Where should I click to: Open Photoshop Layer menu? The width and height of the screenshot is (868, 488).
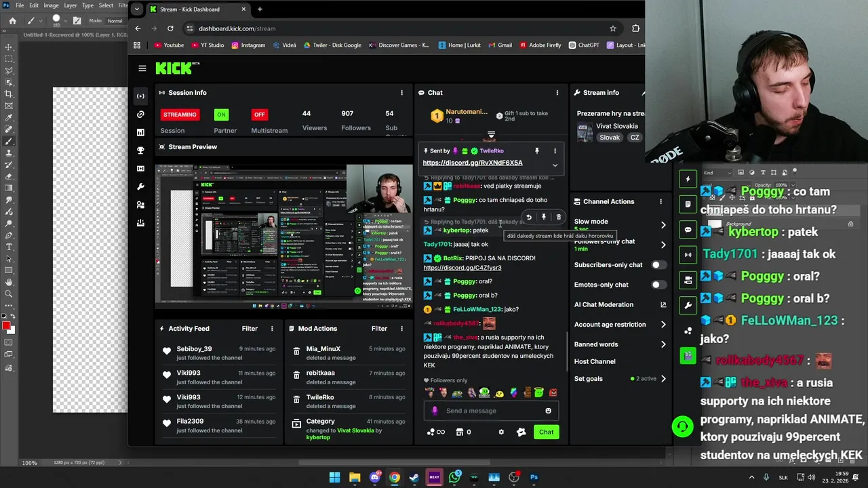coord(71,5)
